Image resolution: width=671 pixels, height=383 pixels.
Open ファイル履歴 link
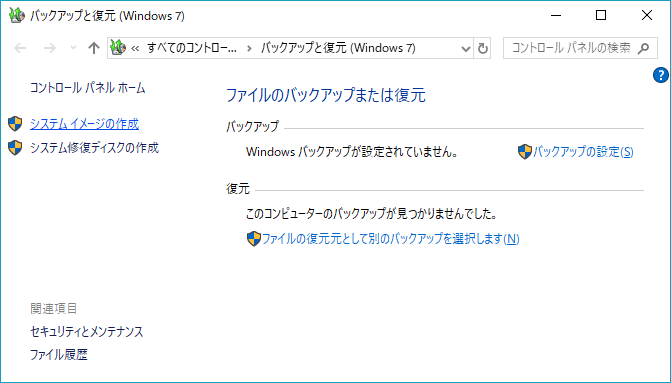coord(59,355)
